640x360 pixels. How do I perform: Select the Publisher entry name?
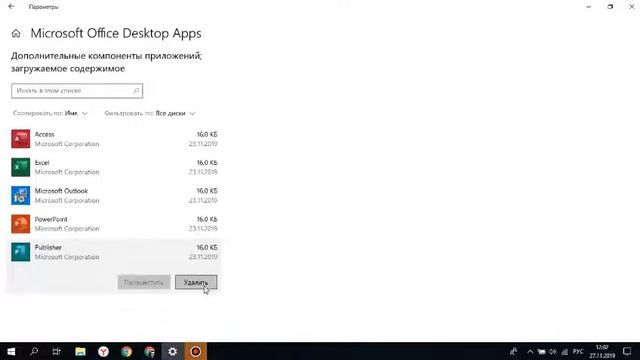[48, 247]
